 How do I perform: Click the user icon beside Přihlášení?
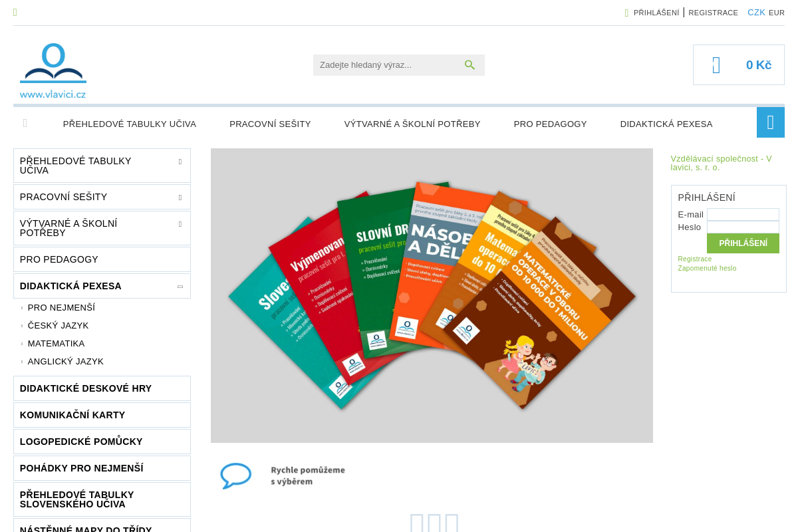tap(626, 13)
